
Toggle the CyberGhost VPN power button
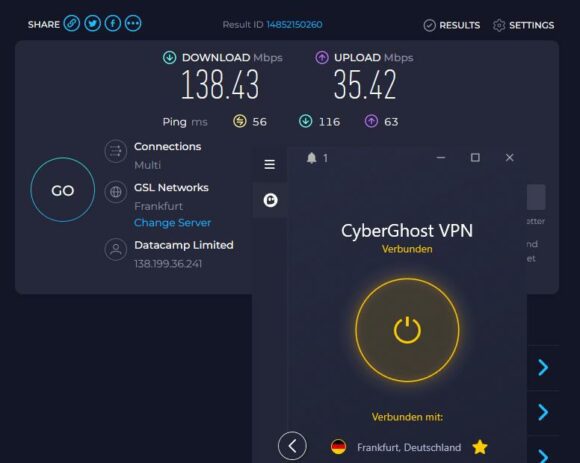click(x=407, y=330)
